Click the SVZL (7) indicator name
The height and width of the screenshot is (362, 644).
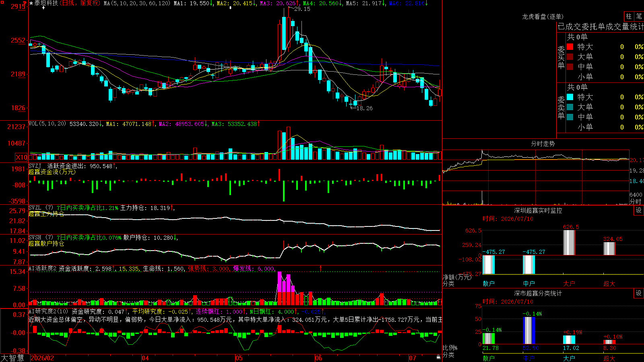click(41, 208)
